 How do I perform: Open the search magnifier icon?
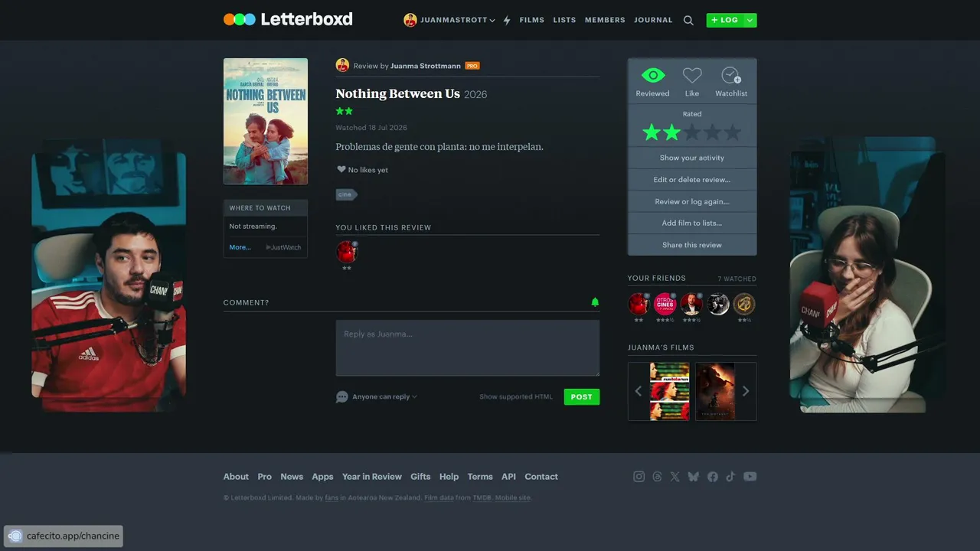tap(688, 21)
